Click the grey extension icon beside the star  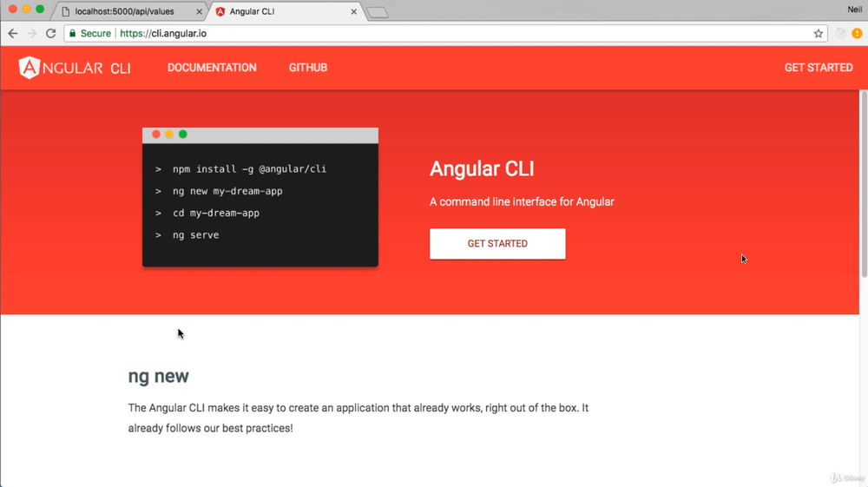[840, 34]
